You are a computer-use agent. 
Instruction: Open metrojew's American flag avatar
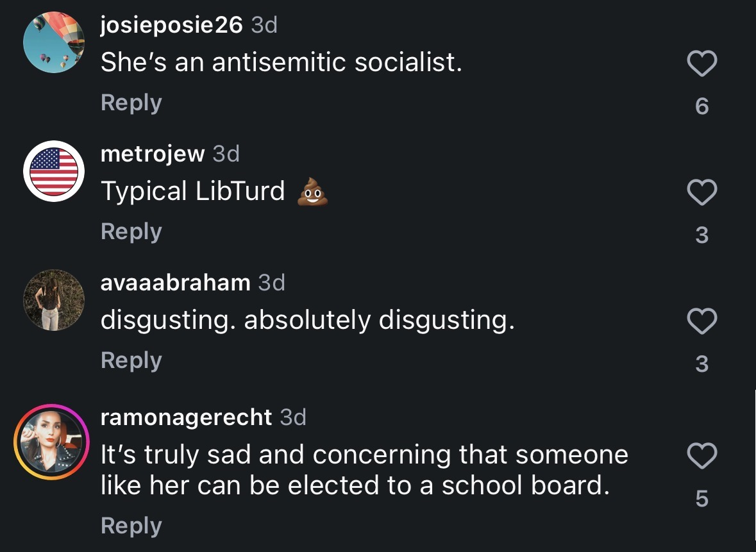[54, 171]
